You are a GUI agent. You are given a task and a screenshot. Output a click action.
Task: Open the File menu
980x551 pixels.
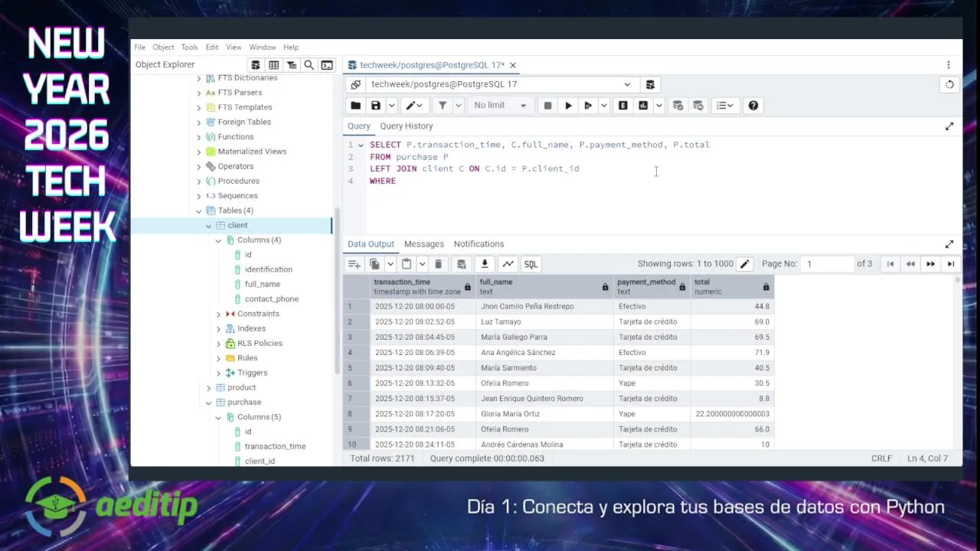click(x=140, y=47)
